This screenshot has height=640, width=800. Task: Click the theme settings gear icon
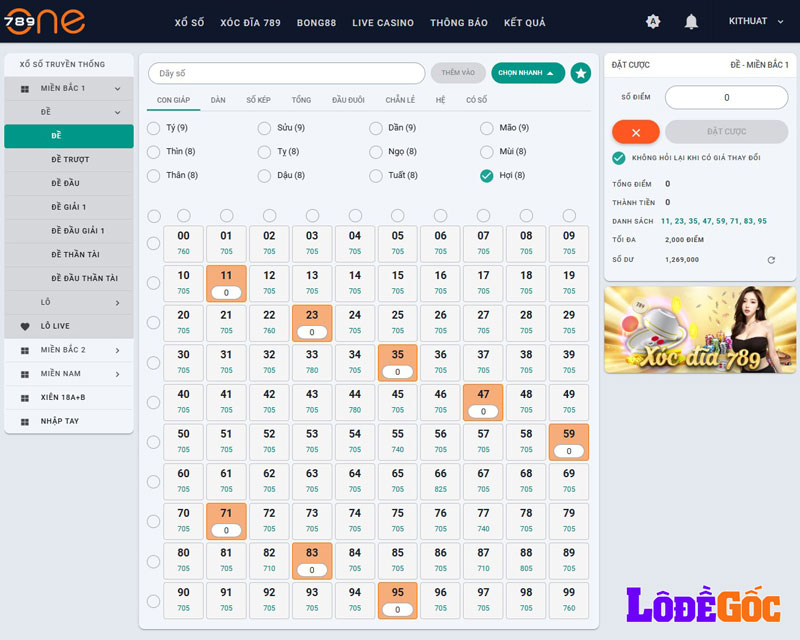point(653,22)
